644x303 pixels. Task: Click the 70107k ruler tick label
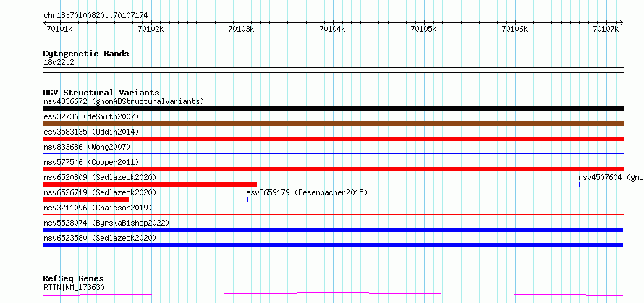tap(606, 29)
